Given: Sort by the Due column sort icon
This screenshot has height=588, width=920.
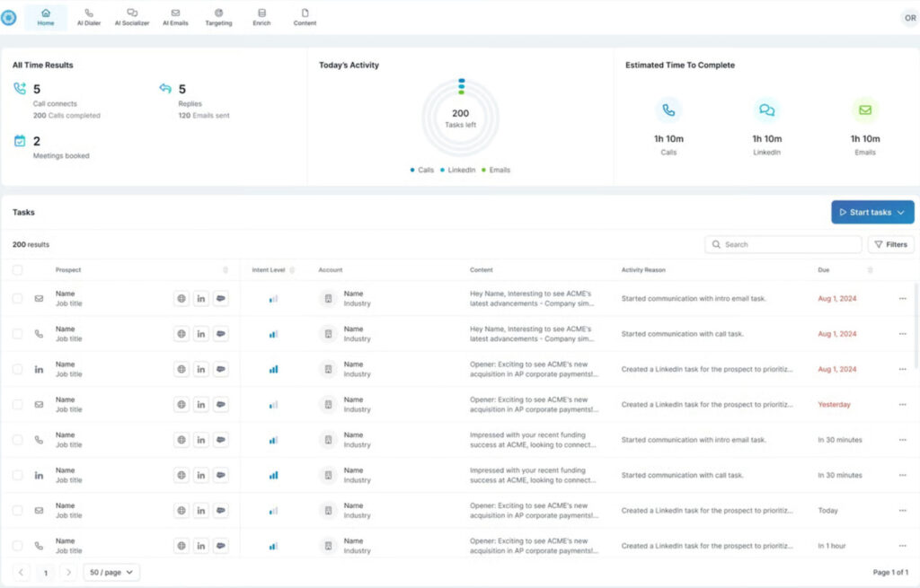Looking at the screenshot, I should coord(870,269).
